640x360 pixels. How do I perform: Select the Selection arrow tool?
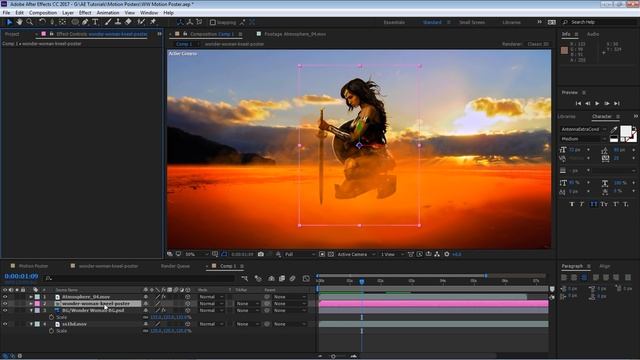(x=9, y=22)
